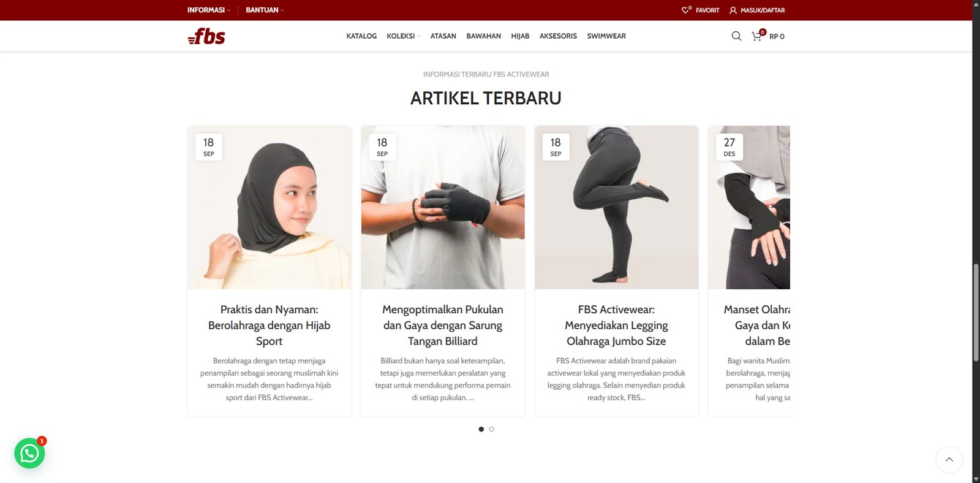Expand the Bantuan dropdown
The image size is (980, 483).
(x=265, y=10)
